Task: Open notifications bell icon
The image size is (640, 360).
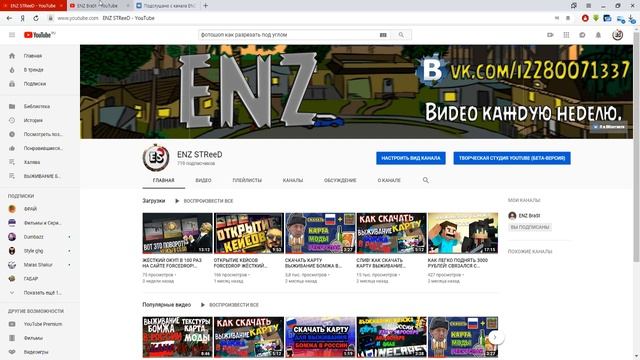Action: coord(598,35)
